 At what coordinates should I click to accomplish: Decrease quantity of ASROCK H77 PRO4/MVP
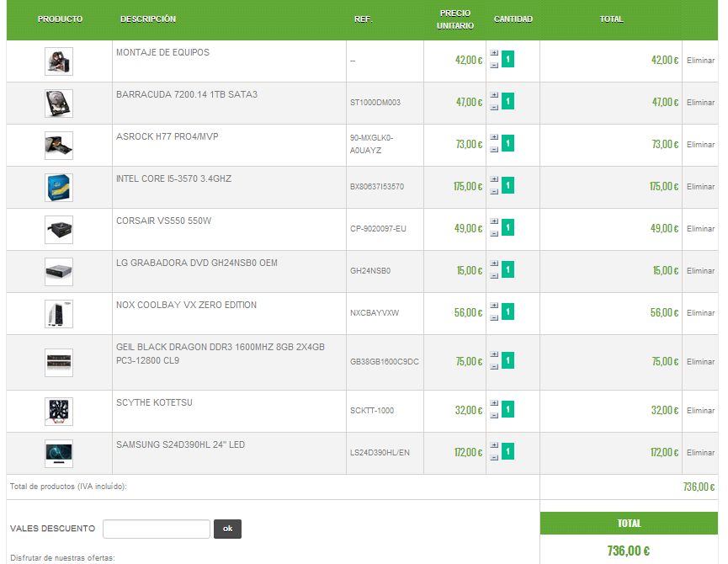click(494, 150)
